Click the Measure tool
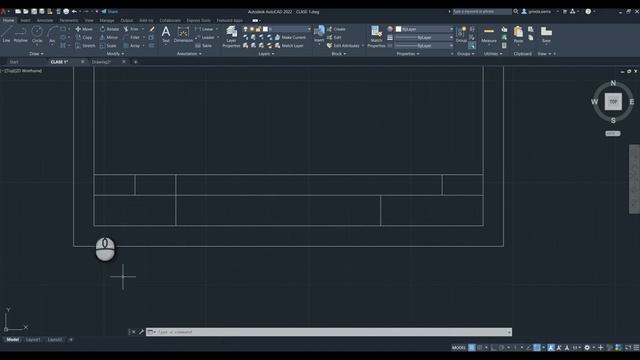The image size is (640, 360). [x=489, y=34]
